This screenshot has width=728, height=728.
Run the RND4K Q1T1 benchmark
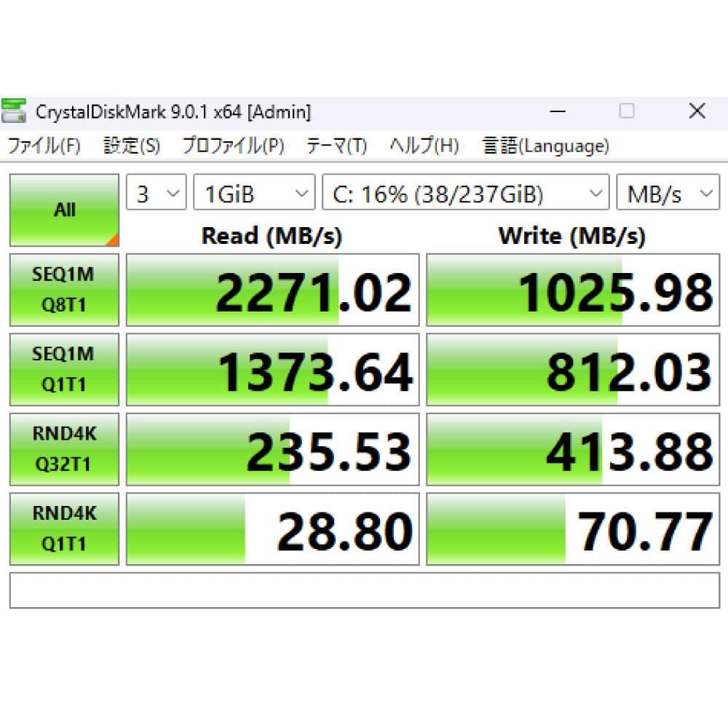(63, 528)
